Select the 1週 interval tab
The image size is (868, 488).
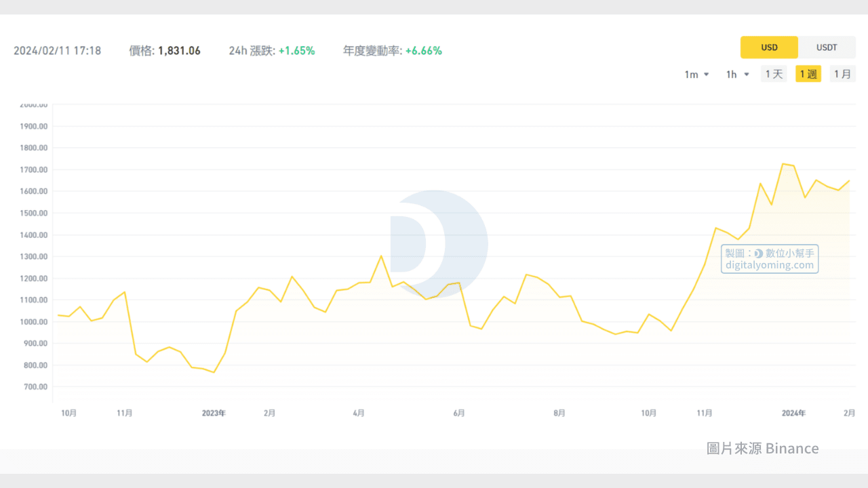pos(808,75)
